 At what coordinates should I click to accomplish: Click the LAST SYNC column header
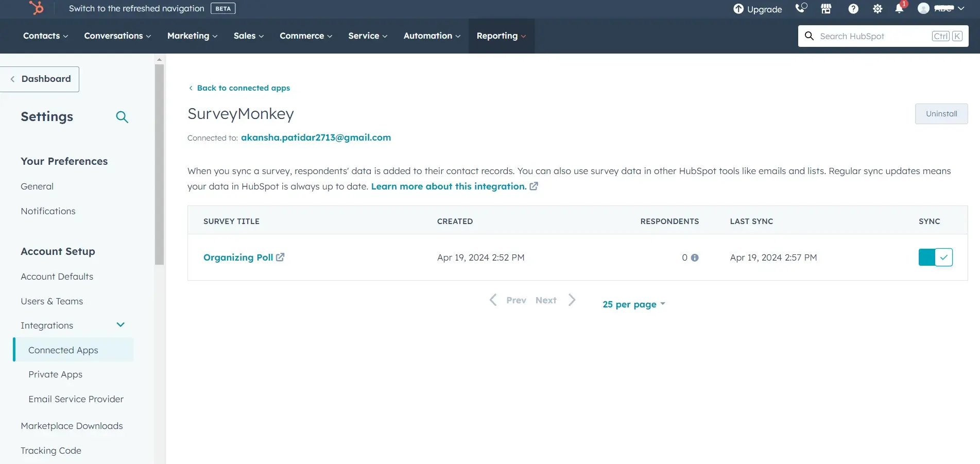coord(751,221)
